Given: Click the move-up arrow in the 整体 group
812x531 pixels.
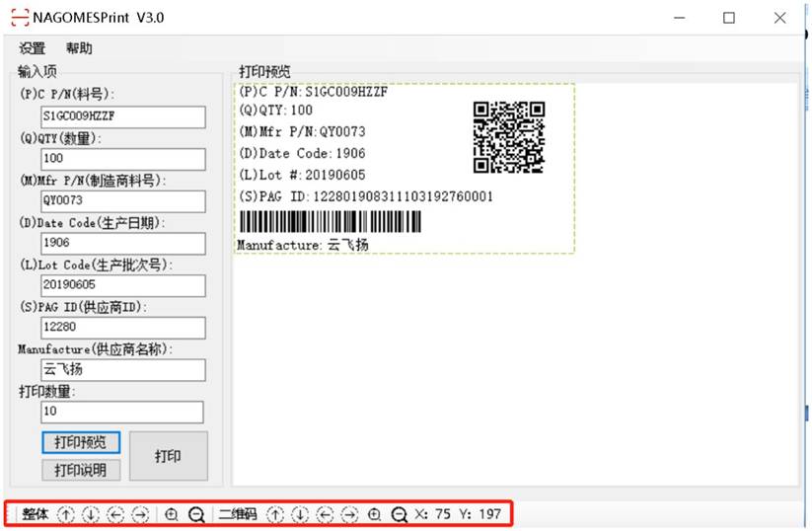Looking at the screenshot, I should click(66, 514).
